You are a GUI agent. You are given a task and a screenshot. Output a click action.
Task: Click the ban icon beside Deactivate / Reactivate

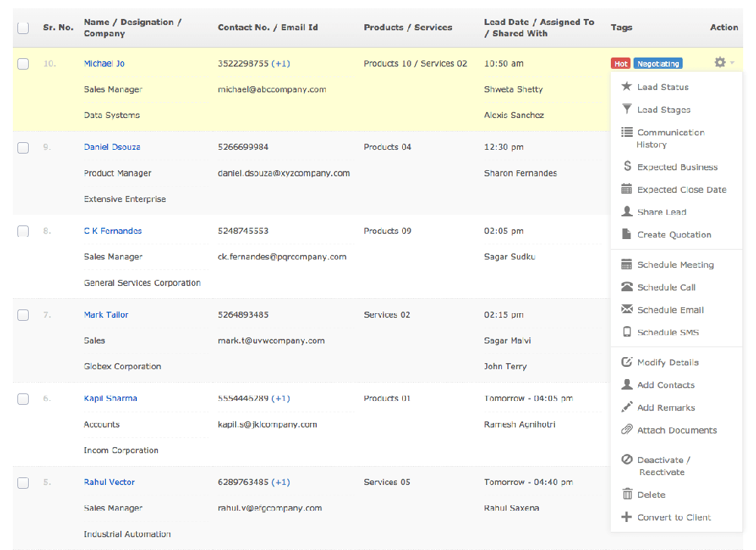click(x=627, y=459)
